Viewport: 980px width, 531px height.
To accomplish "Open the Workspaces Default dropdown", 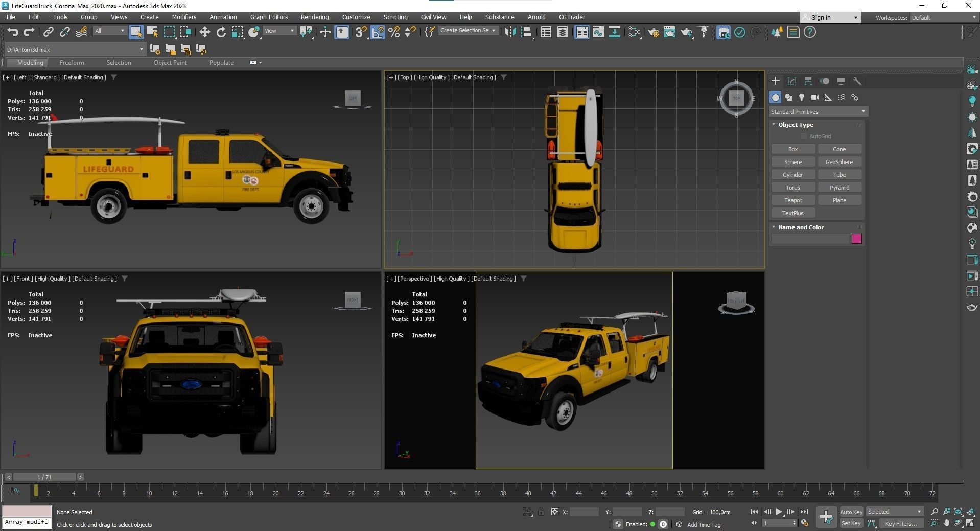I will coord(944,18).
